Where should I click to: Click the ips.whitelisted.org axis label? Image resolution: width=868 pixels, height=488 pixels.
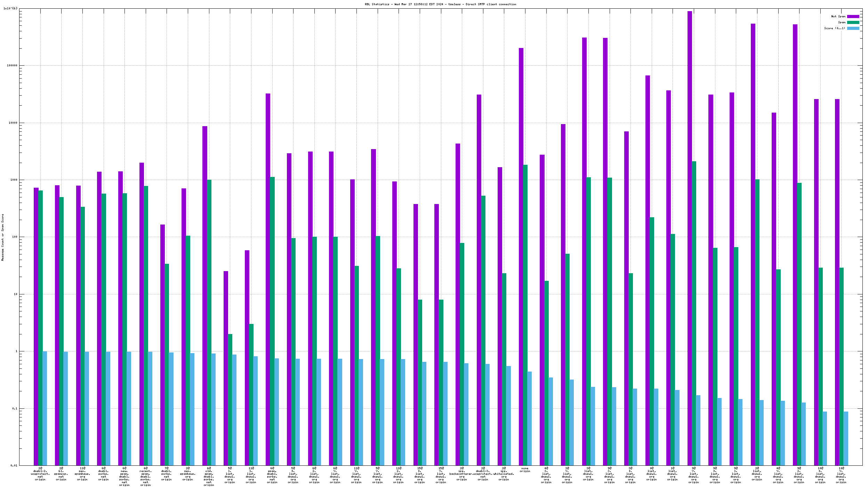pyautogui.click(x=504, y=474)
